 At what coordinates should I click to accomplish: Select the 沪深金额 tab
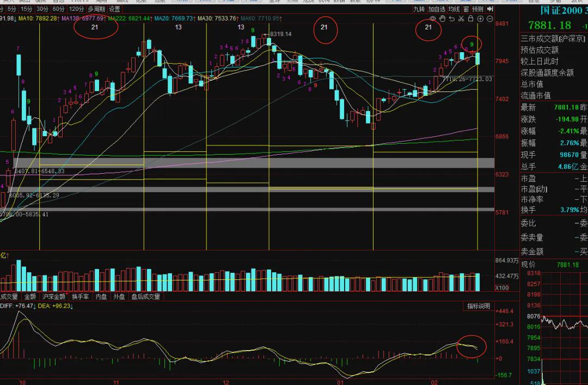click(54, 296)
